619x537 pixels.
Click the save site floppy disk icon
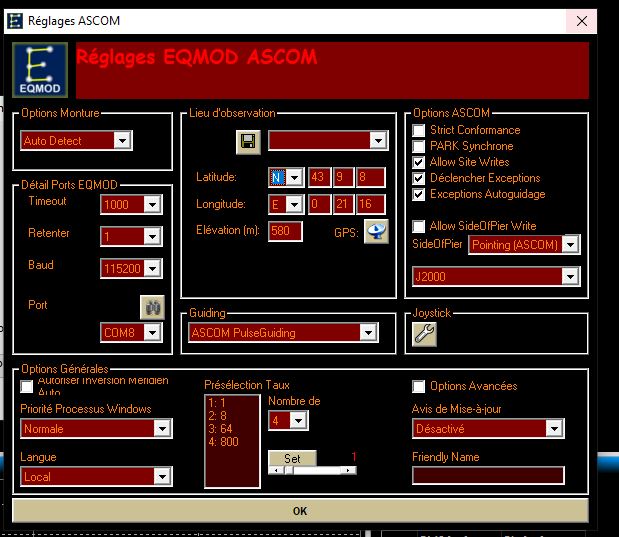[248, 141]
